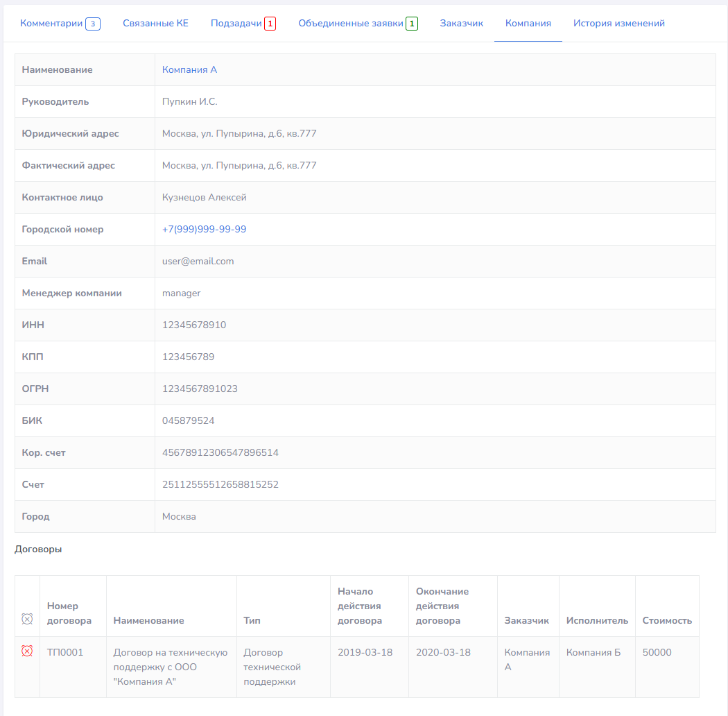The height and width of the screenshot is (716, 728).
Task: Click the cross icon in the contracts table header
Action: pos(27,619)
